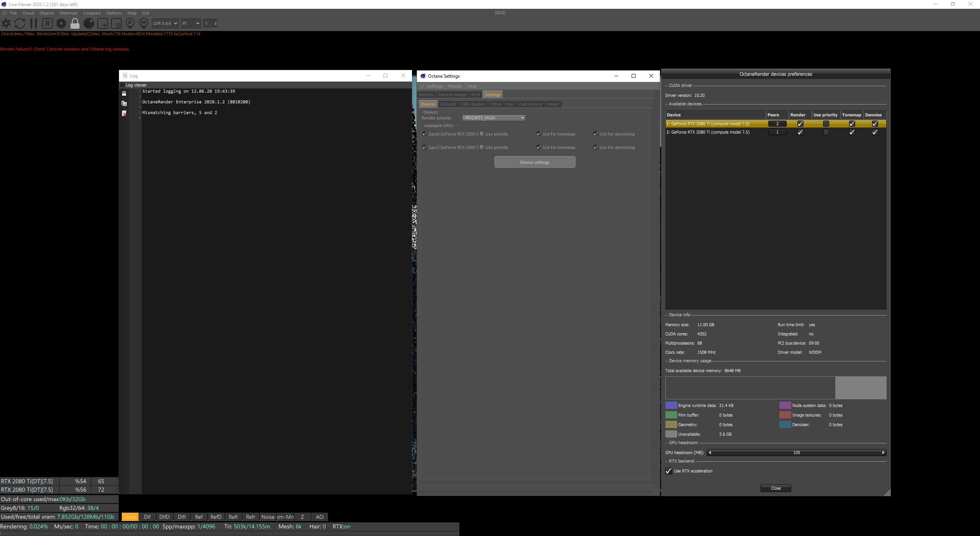Click the Octane send-scene render icon

(x=6, y=23)
